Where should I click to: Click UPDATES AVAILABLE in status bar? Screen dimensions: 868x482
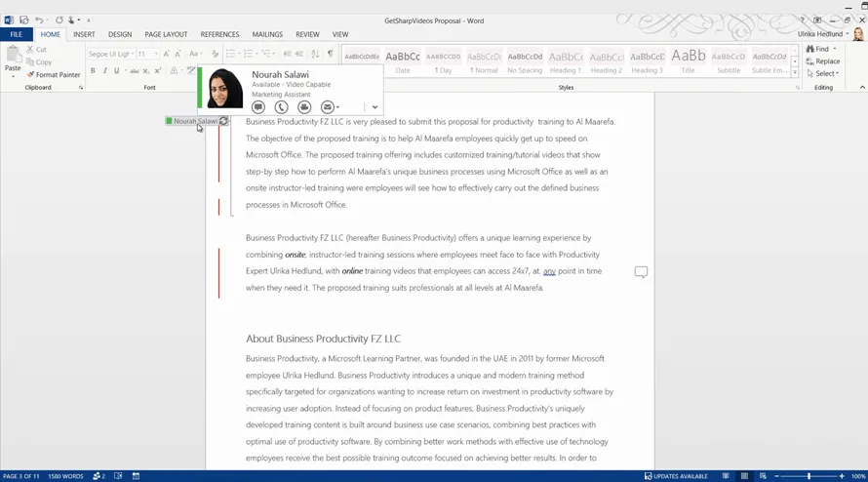pos(677,476)
